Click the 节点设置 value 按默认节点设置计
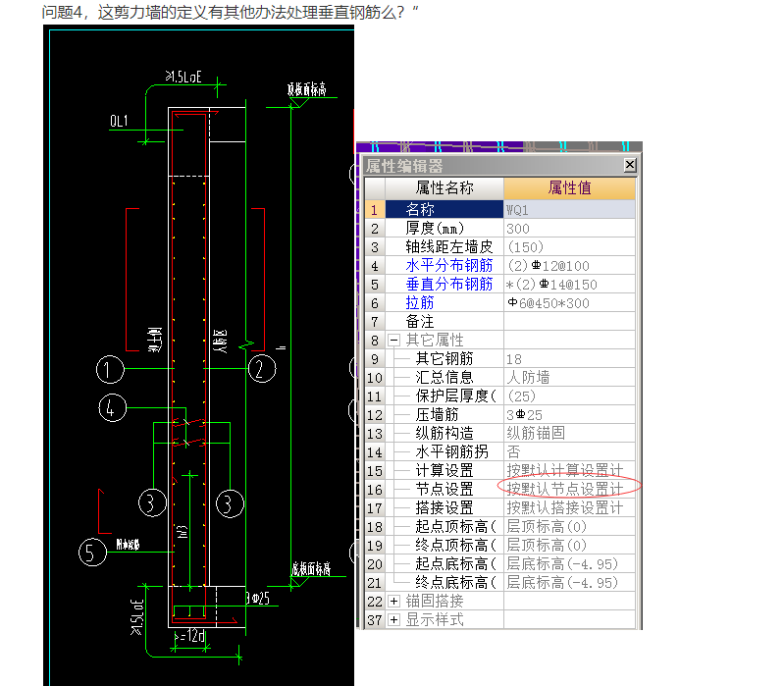This screenshot has height=686, width=784. tap(569, 489)
